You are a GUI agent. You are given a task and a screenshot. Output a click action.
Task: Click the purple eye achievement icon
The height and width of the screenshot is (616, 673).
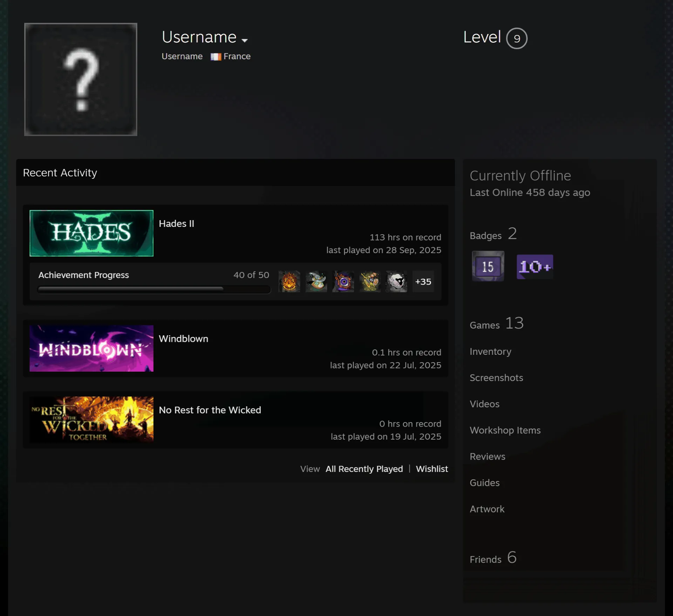[343, 282]
